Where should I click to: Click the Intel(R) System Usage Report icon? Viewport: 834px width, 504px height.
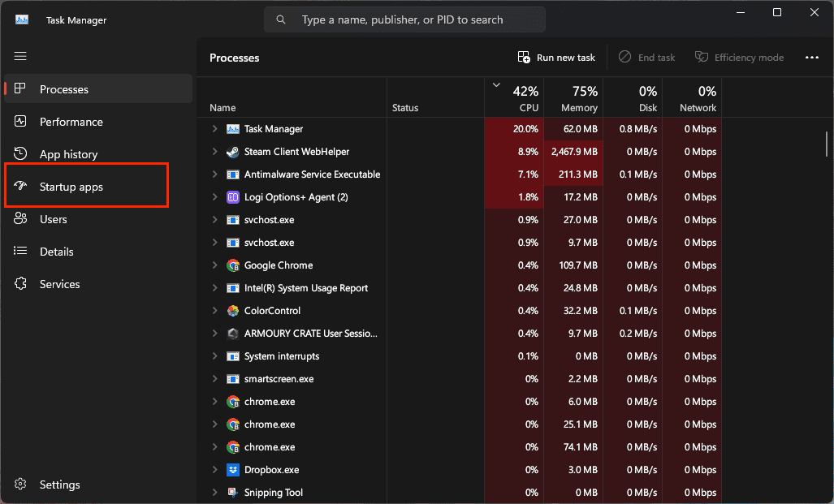232,288
